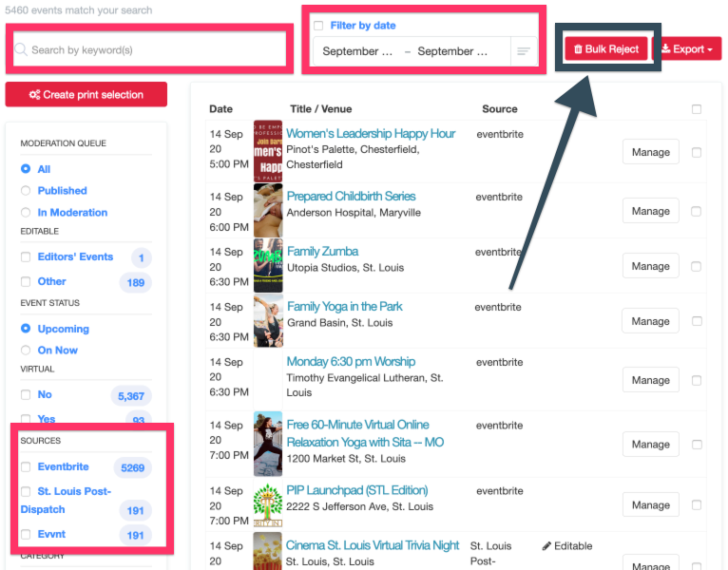The image size is (728, 570).
Task: Select the Family Zumba row checkbox
Action: pos(696,266)
